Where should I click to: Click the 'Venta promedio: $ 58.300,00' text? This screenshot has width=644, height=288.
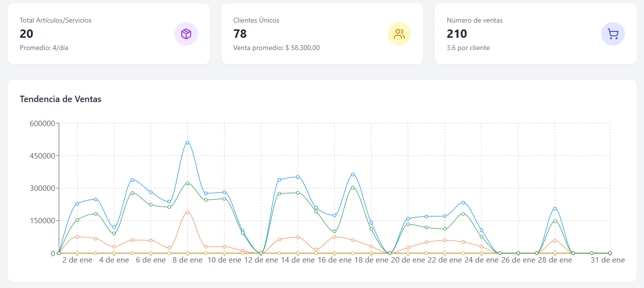(277, 48)
